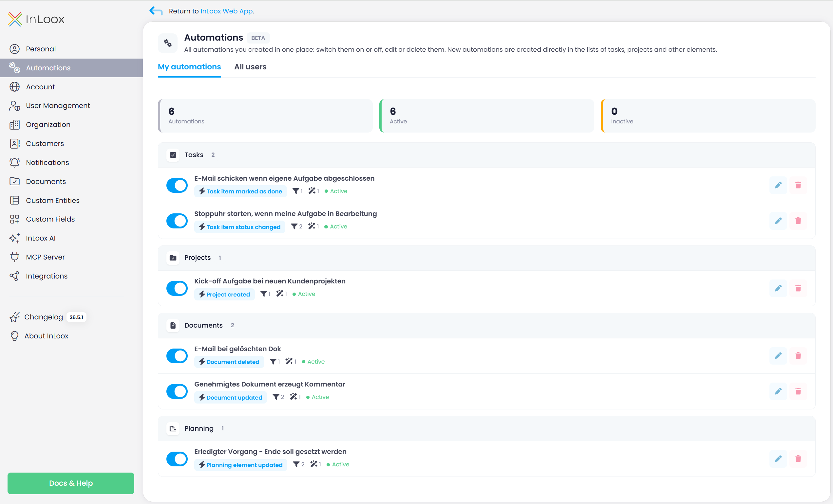Click the Docs & Help button
Image resolution: width=833 pixels, height=504 pixels.
(71, 483)
